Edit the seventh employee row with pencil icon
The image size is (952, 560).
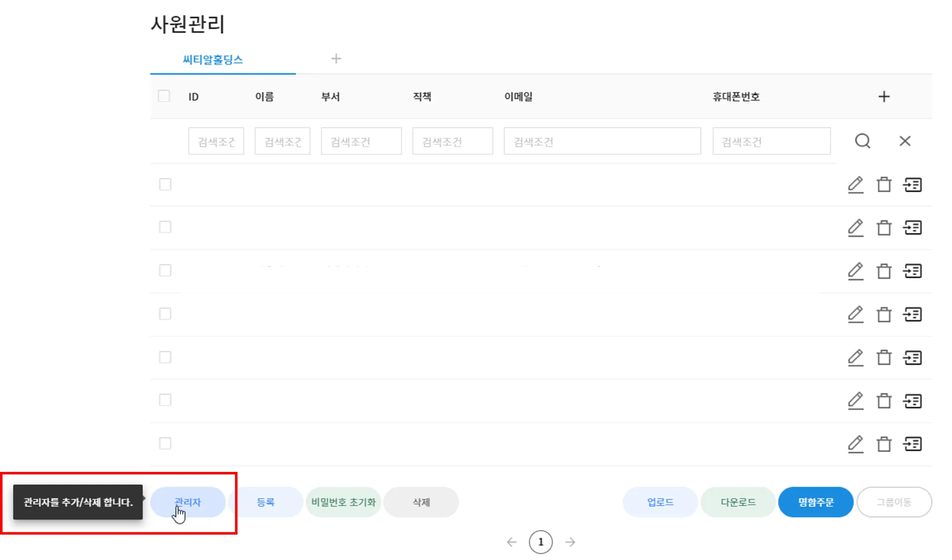coord(855,444)
